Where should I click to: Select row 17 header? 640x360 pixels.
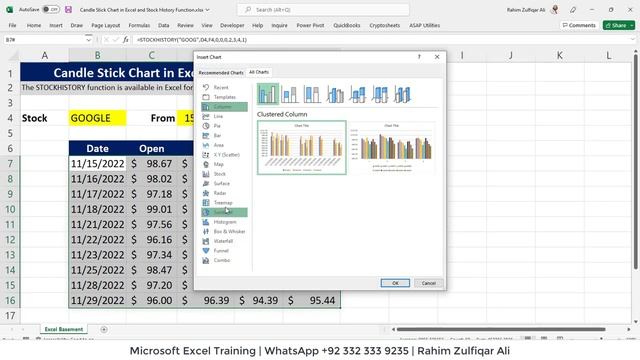coord(10,316)
